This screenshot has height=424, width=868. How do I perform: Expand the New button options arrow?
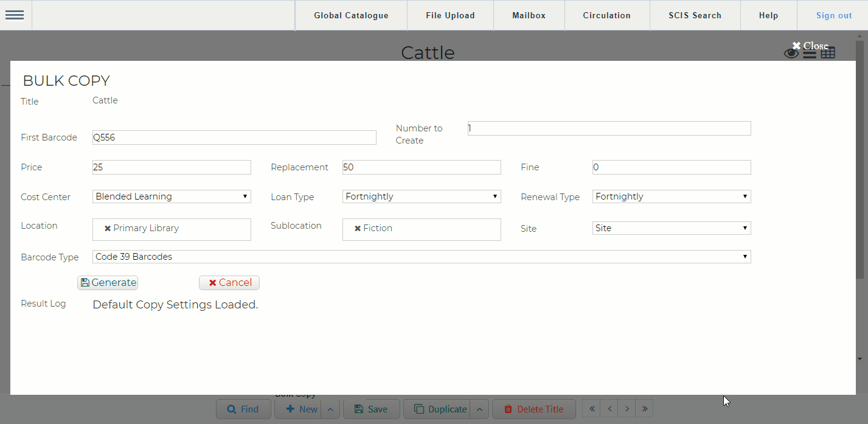(330, 409)
